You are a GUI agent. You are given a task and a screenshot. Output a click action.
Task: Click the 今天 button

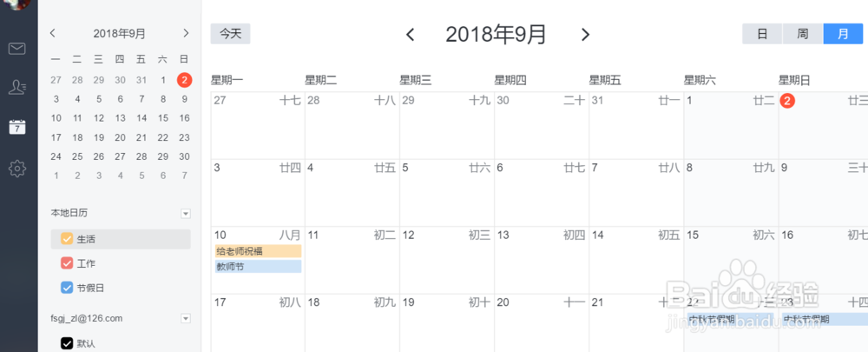[x=230, y=34]
